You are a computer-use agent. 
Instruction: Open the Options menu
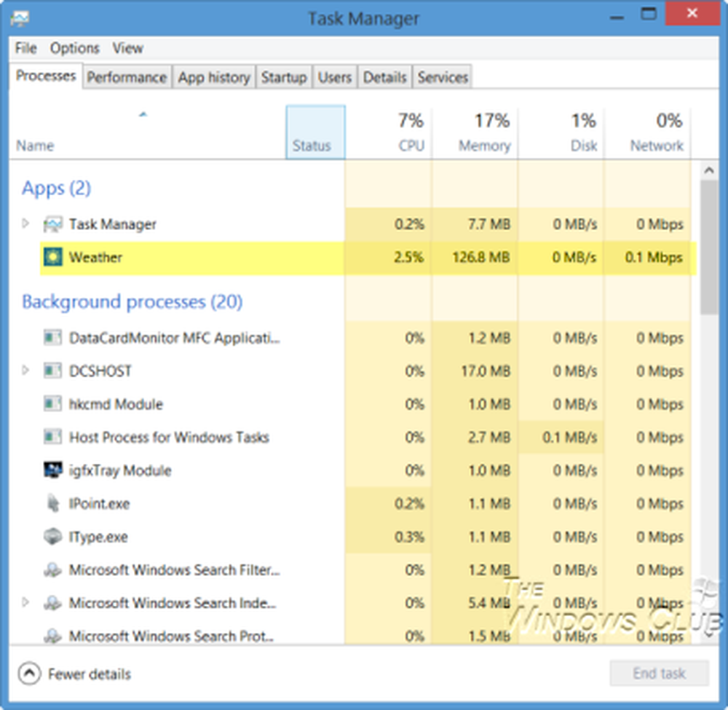(x=75, y=48)
